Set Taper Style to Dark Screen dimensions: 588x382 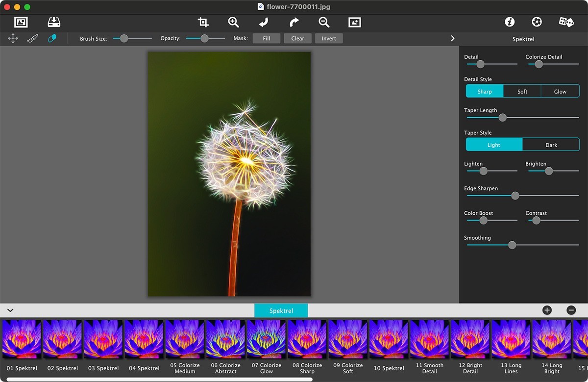pos(551,145)
